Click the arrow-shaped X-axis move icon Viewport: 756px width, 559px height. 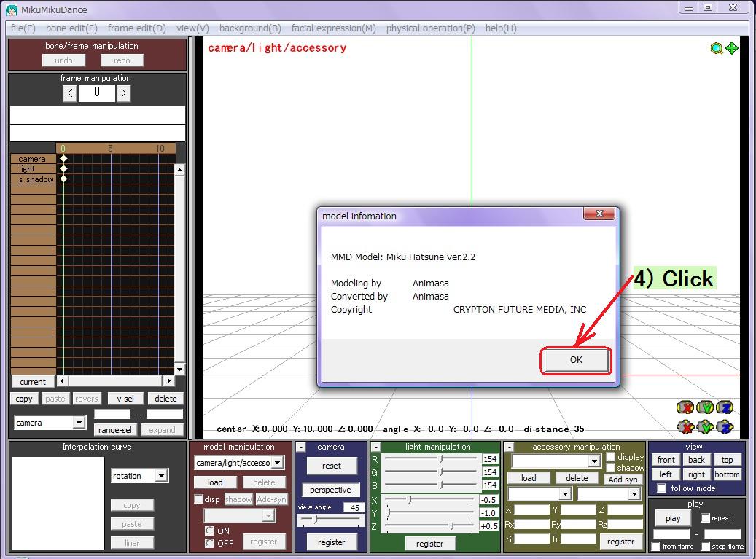[685, 427]
